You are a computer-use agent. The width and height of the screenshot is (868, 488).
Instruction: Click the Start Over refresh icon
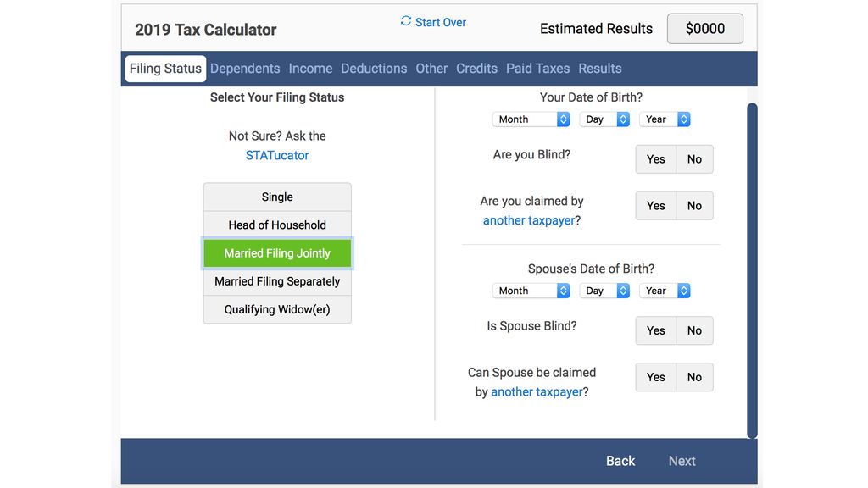click(406, 21)
